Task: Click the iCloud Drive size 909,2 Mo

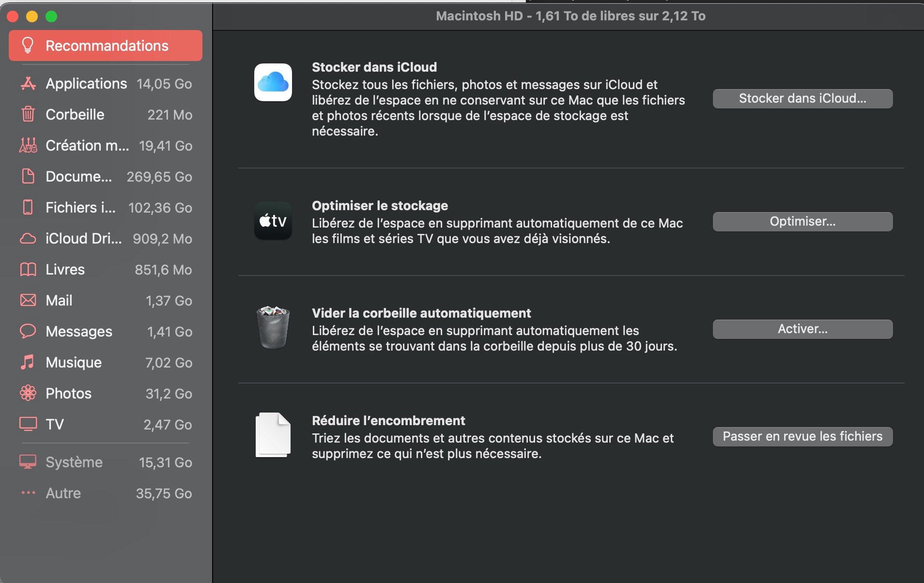Action: 163,239
